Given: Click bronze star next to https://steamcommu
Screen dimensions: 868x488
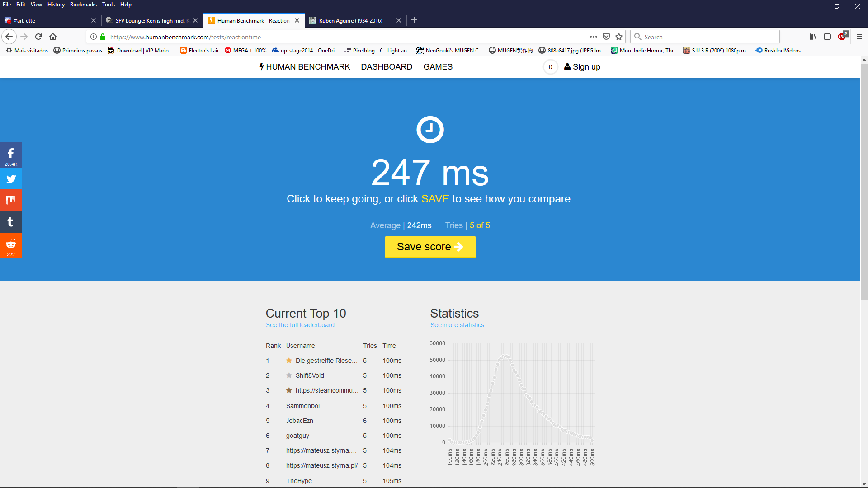Looking at the screenshot, I should tap(289, 390).
